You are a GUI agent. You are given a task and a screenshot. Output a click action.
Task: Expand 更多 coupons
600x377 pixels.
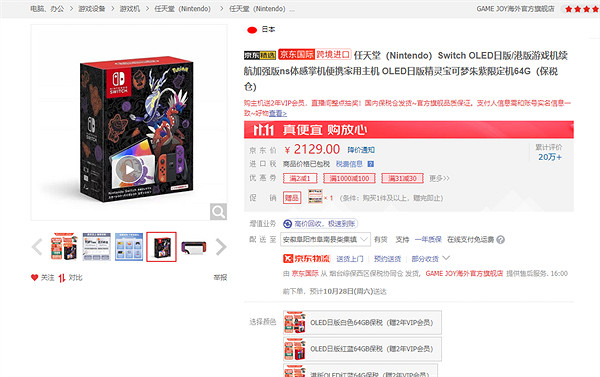(x=439, y=178)
